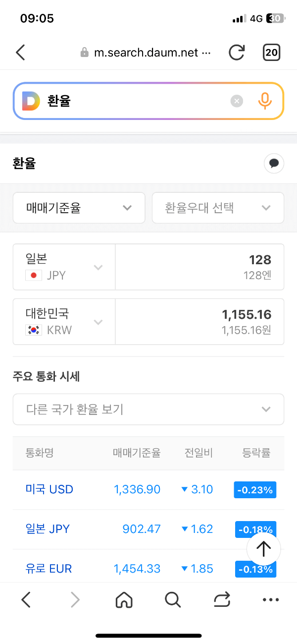Open the tab switcher showing 20 tabs
The width and height of the screenshot is (297, 644).
coord(271,52)
